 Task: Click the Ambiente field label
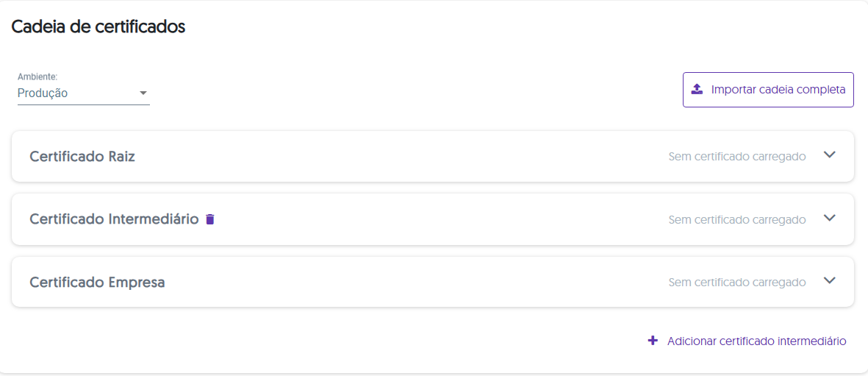(x=37, y=77)
